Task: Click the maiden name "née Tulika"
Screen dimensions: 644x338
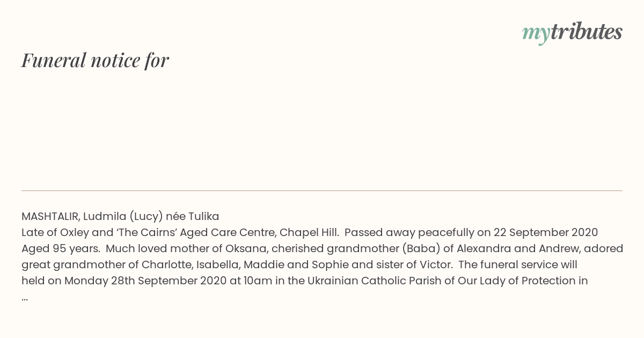Action: tap(193, 217)
